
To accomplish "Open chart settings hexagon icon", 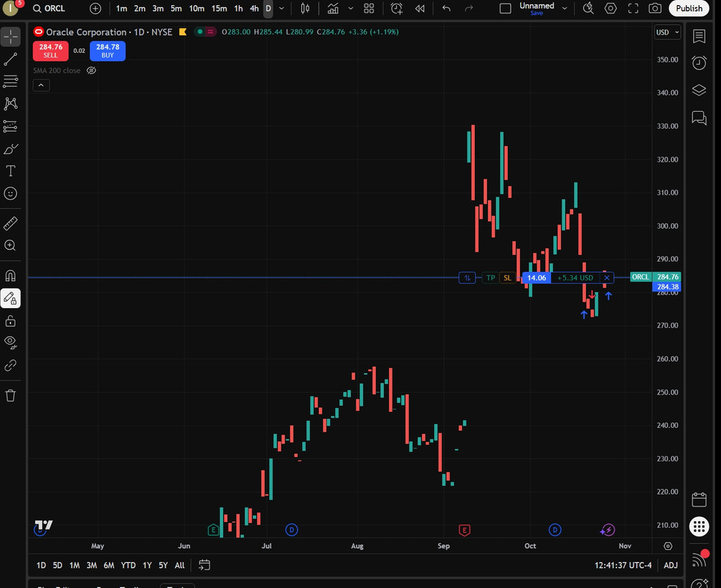I will point(611,8).
